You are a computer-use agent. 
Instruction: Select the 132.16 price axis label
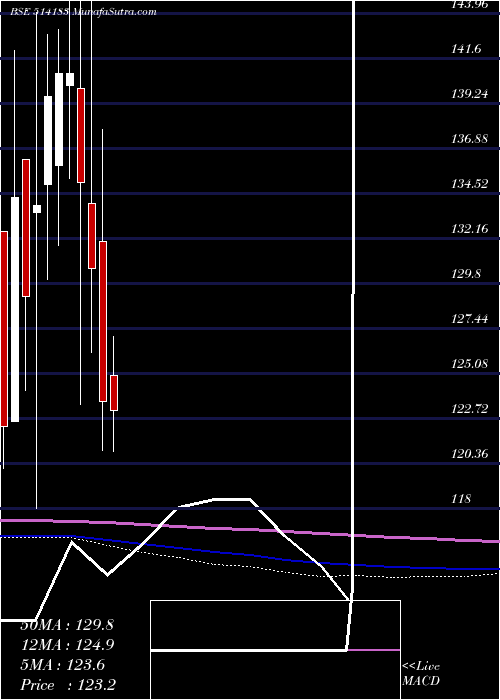click(469, 229)
